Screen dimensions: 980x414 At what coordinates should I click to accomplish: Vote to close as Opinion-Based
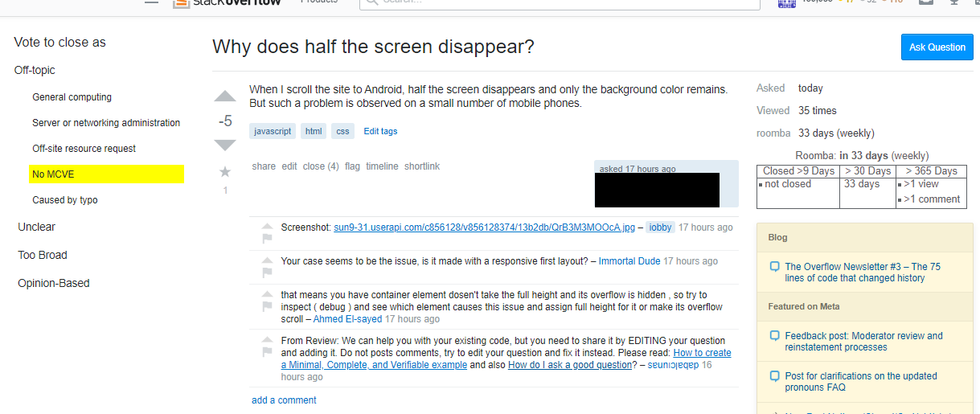[x=54, y=283]
